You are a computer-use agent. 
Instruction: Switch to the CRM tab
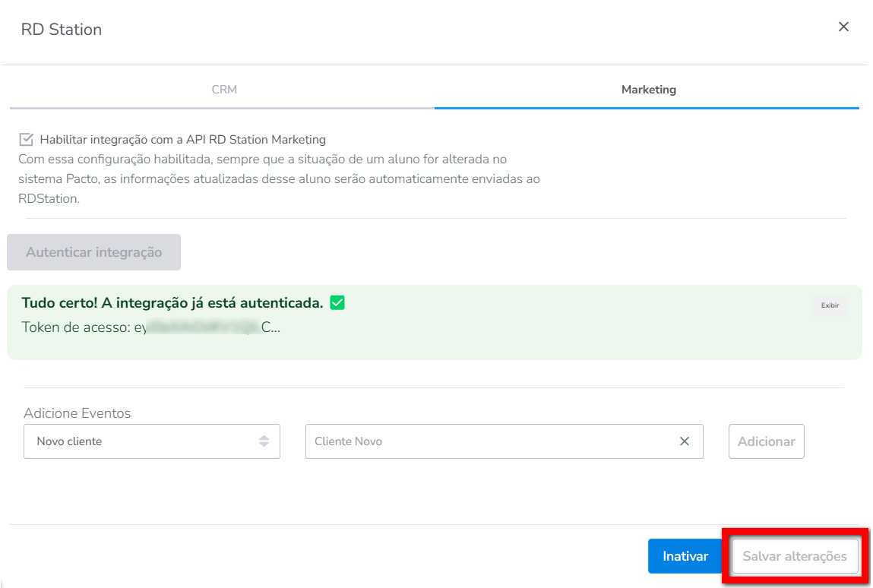[x=224, y=90]
